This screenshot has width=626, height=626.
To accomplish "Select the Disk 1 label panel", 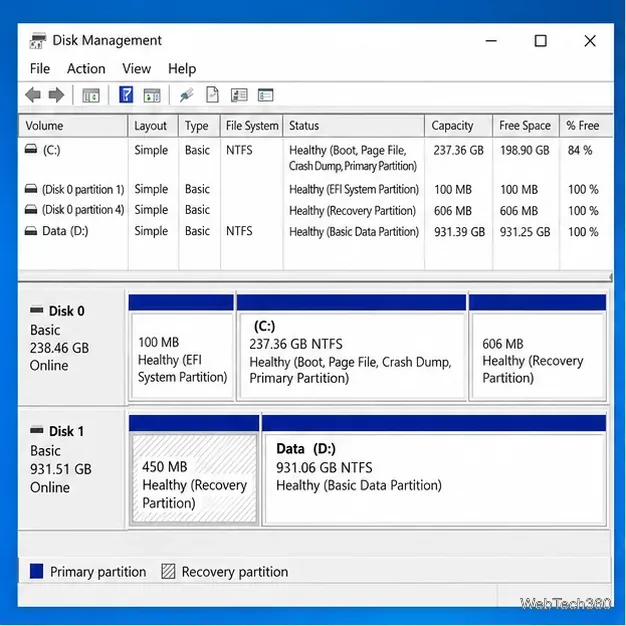I will tap(72, 469).
